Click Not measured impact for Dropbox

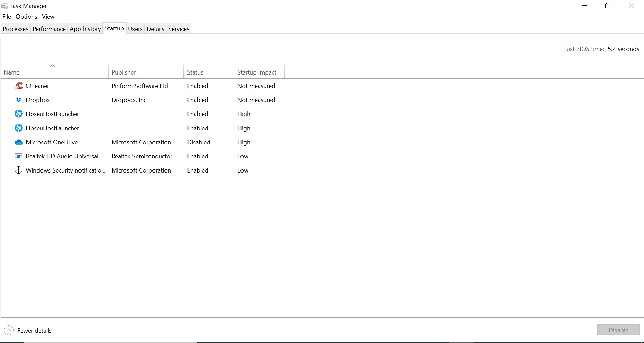coord(256,100)
